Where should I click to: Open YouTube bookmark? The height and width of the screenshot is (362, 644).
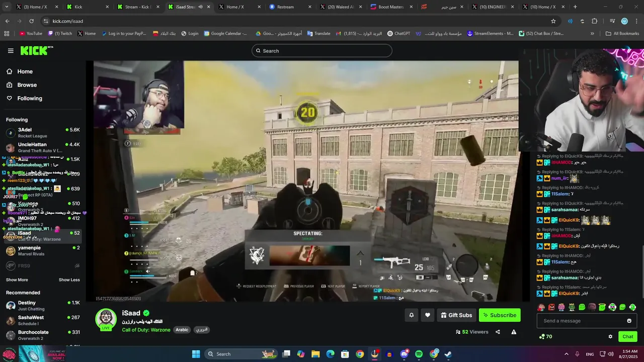click(x=31, y=34)
